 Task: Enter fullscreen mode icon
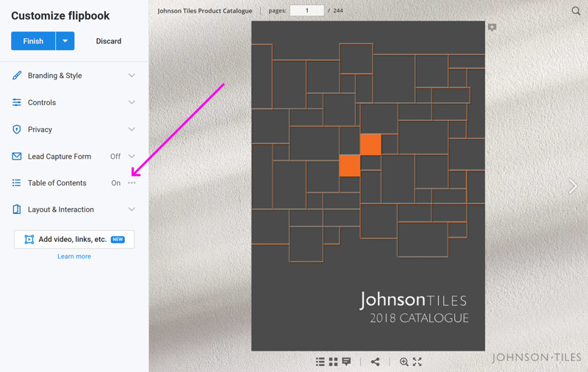click(x=417, y=362)
